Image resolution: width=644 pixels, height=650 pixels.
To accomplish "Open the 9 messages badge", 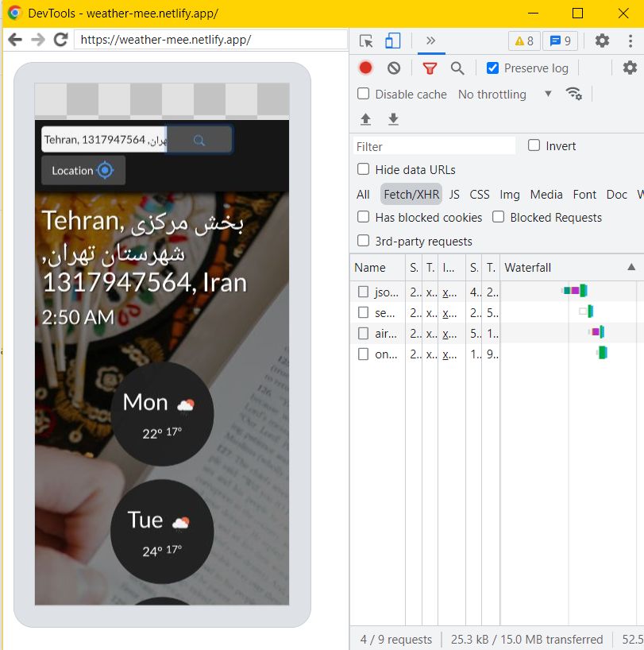I will point(560,41).
